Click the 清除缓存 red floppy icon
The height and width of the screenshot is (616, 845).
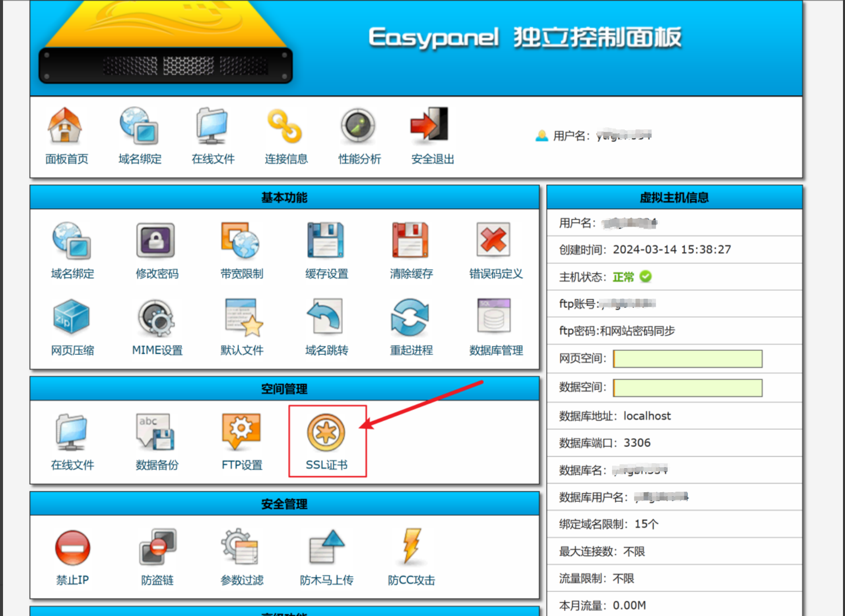point(410,240)
